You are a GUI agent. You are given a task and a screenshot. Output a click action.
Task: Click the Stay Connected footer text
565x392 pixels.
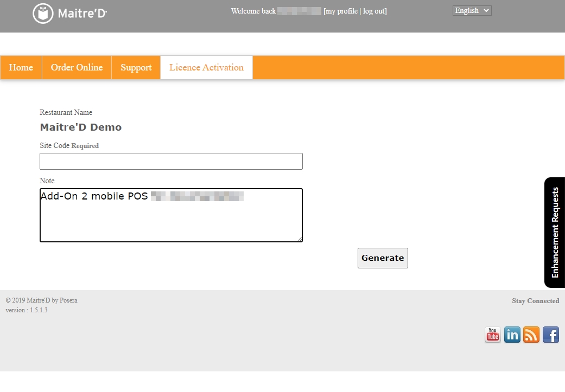click(x=535, y=301)
